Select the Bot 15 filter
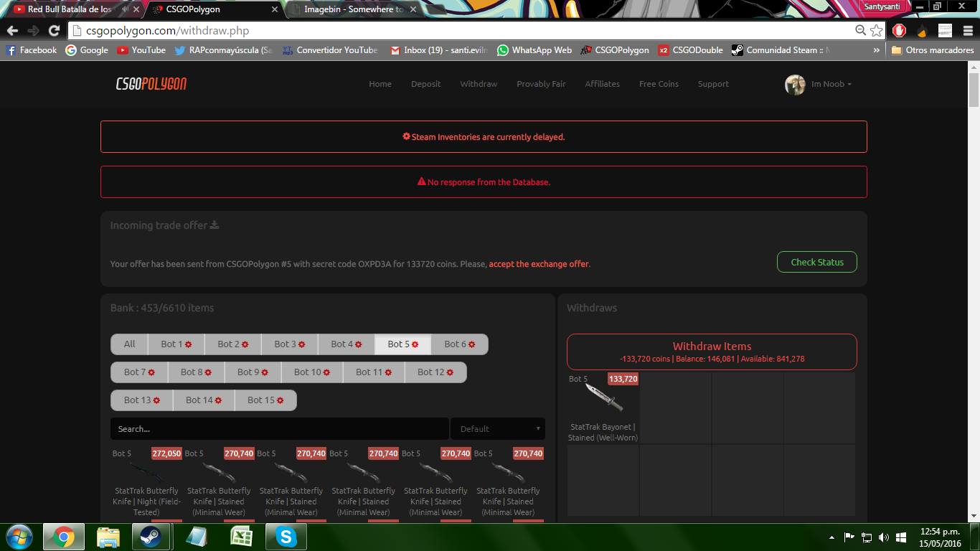The height and width of the screenshot is (551, 980). click(x=265, y=400)
